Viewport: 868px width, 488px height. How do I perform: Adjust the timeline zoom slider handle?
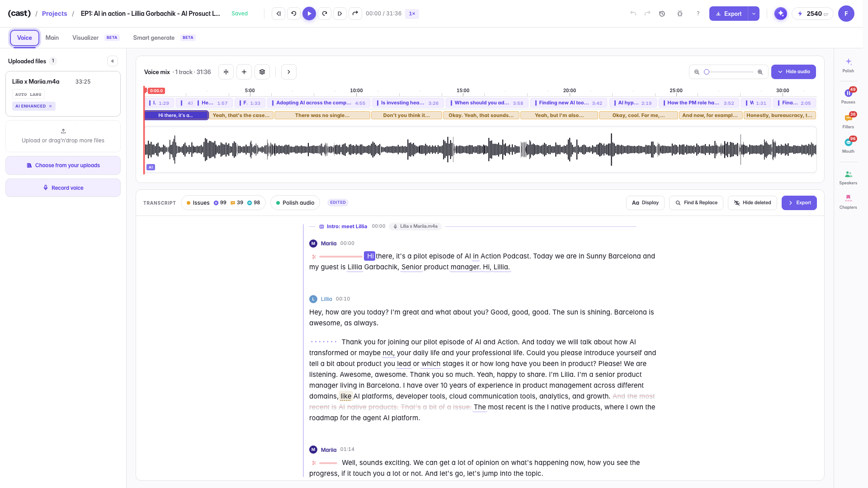(x=707, y=72)
